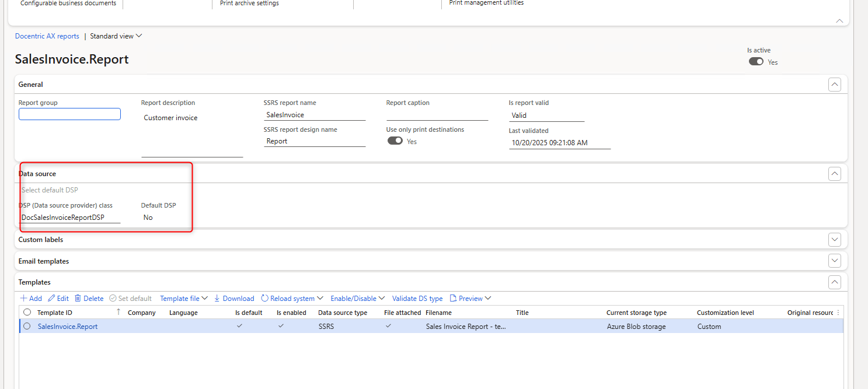Expand the Custom labels section
This screenshot has width=868, height=389.
point(835,240)
